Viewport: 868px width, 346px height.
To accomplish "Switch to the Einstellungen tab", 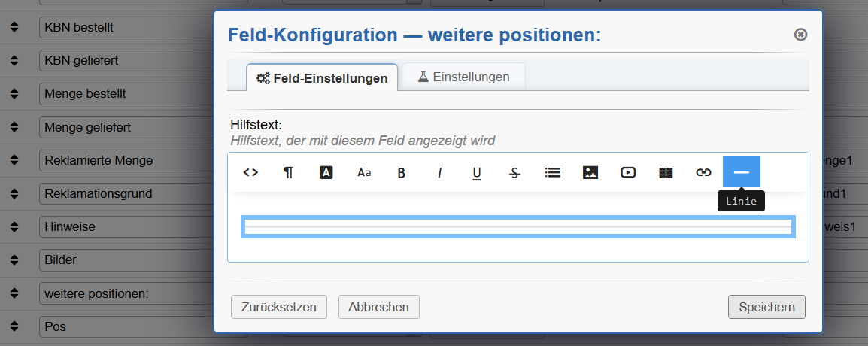I will (463, 77).
